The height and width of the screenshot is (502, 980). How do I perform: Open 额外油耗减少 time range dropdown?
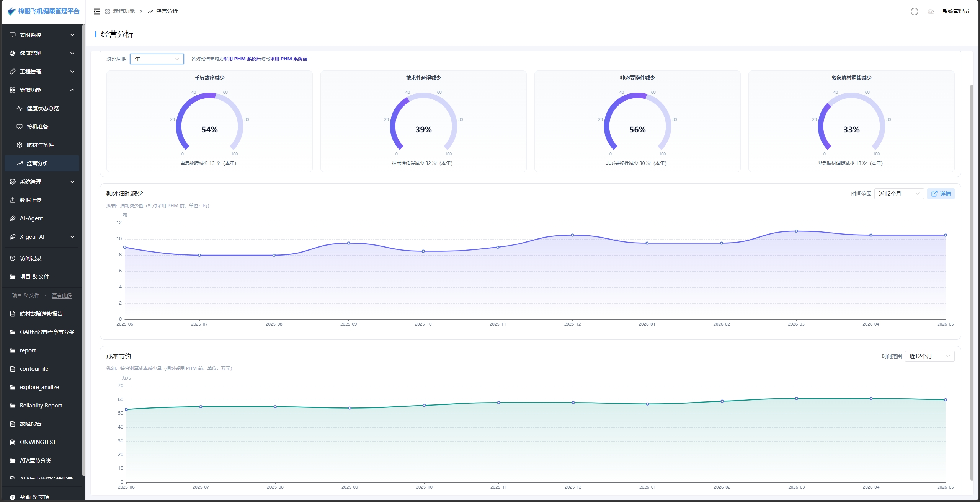tap(899, 194)
